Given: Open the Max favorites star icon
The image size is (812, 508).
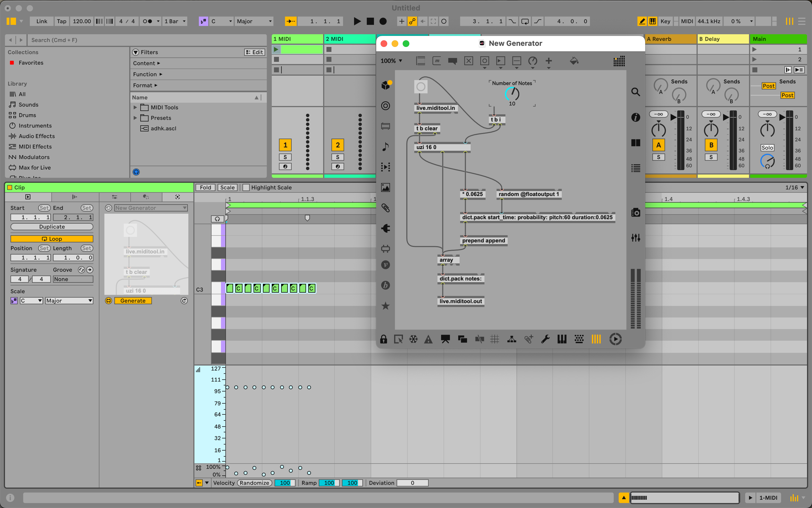Looking at the screenshot, I should pyautogui.click(x=386, y=306).
